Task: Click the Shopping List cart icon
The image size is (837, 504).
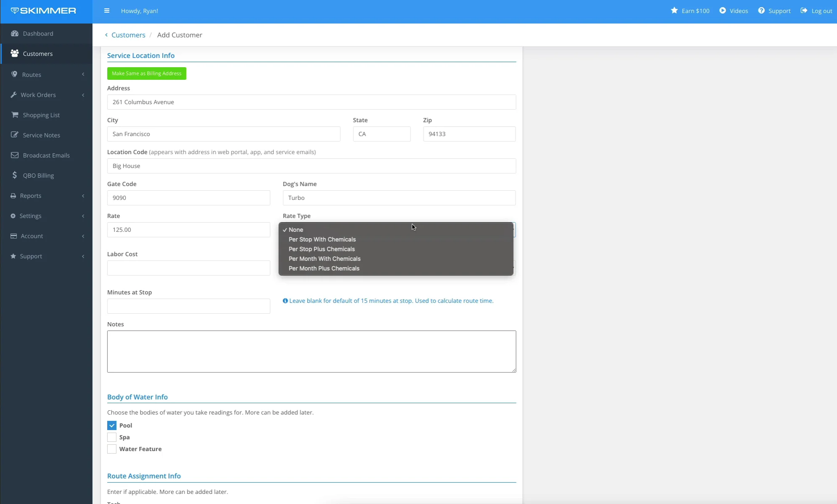Action: click(x=15, y=115)
